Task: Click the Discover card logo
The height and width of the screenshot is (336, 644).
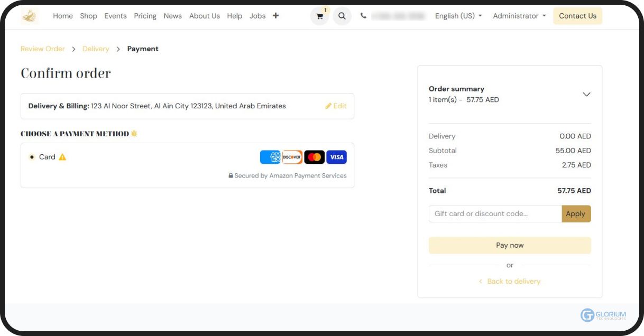Action: click(x=292, y=157)
